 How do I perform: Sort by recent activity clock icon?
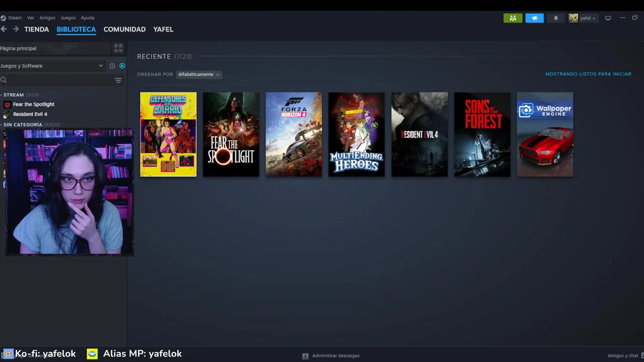click(x=112, y=66)
